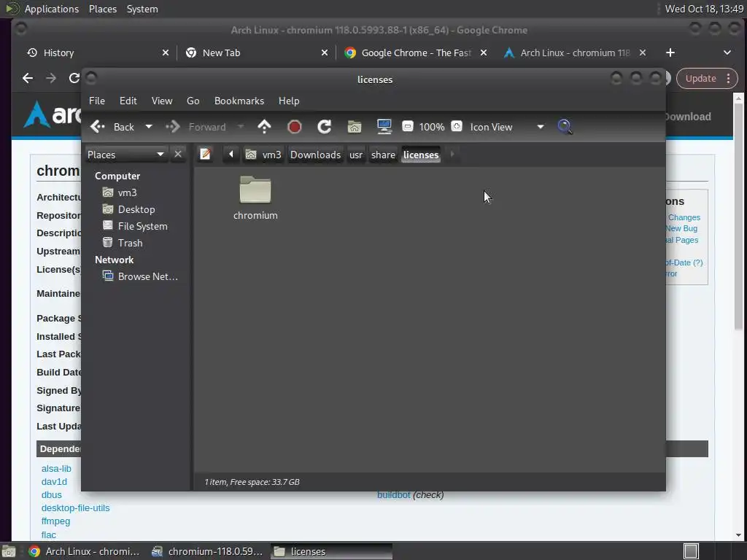Open Chrome's three-dot menu

pyautogui.click(x=729, y=79)
